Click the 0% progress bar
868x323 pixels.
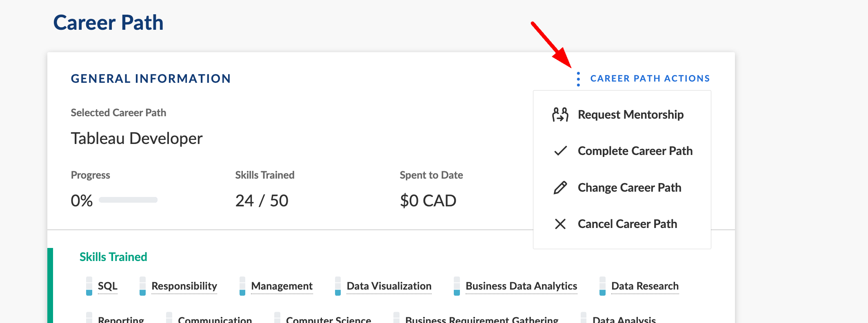(128, 200)
